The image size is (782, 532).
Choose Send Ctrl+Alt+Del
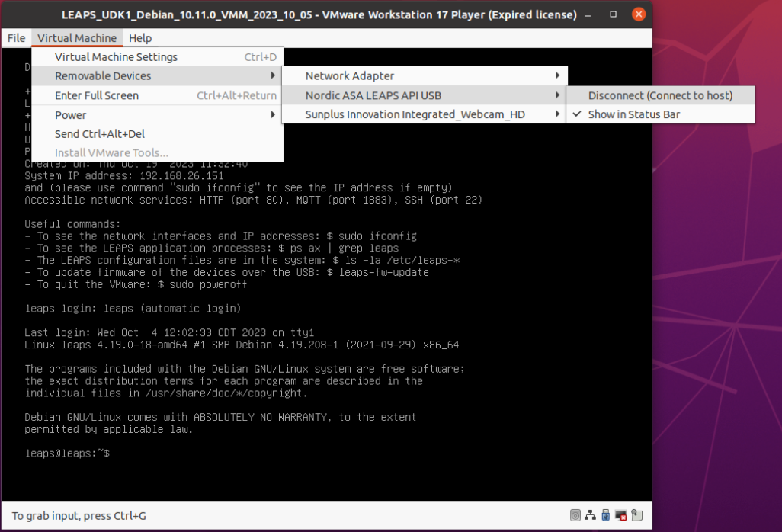pyautogui.click(x=158, y=133)
